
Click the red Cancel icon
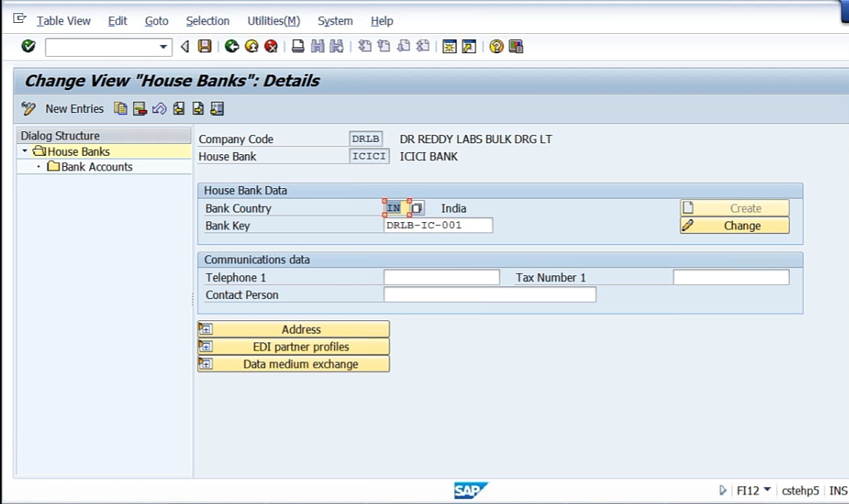[x=271, y=46]
